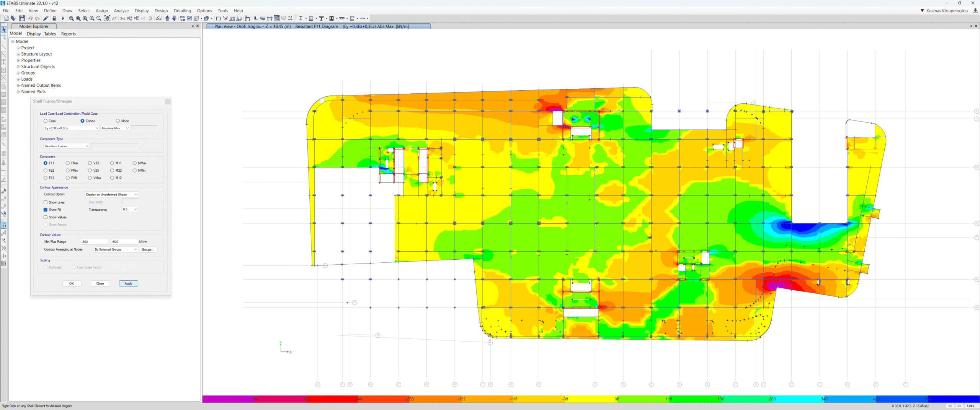The width and height of the screenshot is (980, 410).
Task: Save the model with the floppy disk icon
Action: pos(22,18)
